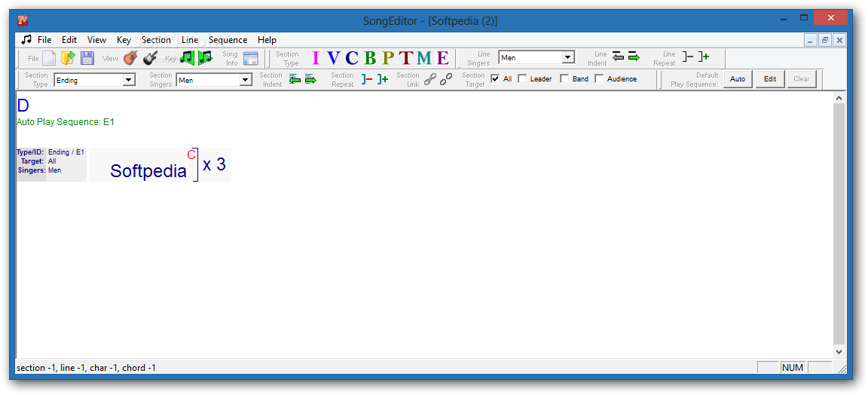
Task: Open a song file with folder icon
Action: 68,58
